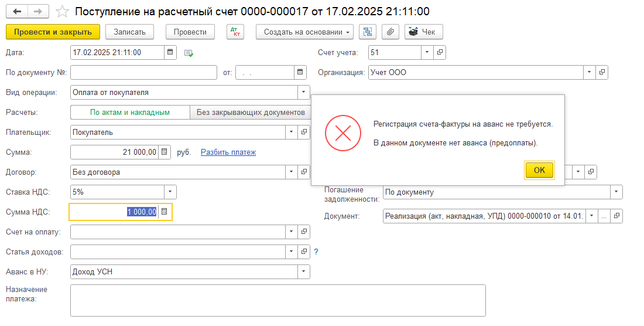Screen dimensions: 644x326
Task: Open Плательщик record with open button
Action: point(304,133)
